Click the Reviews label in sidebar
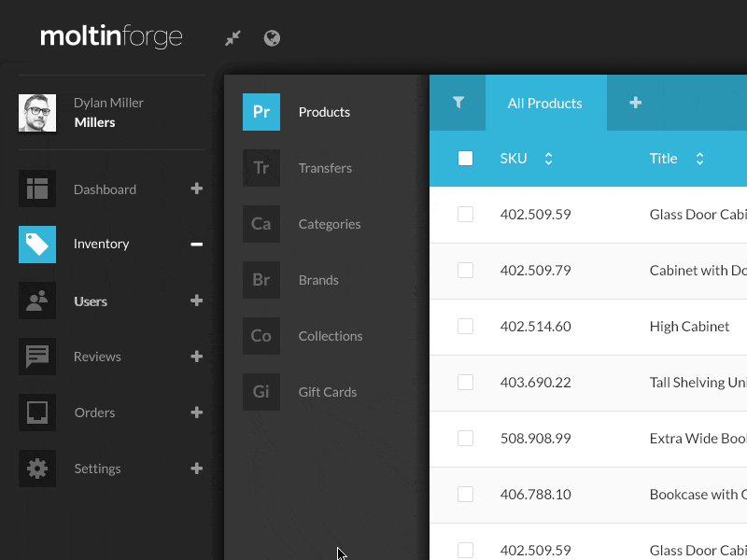This screenshot has height=560, width=747. pos(97,357)
